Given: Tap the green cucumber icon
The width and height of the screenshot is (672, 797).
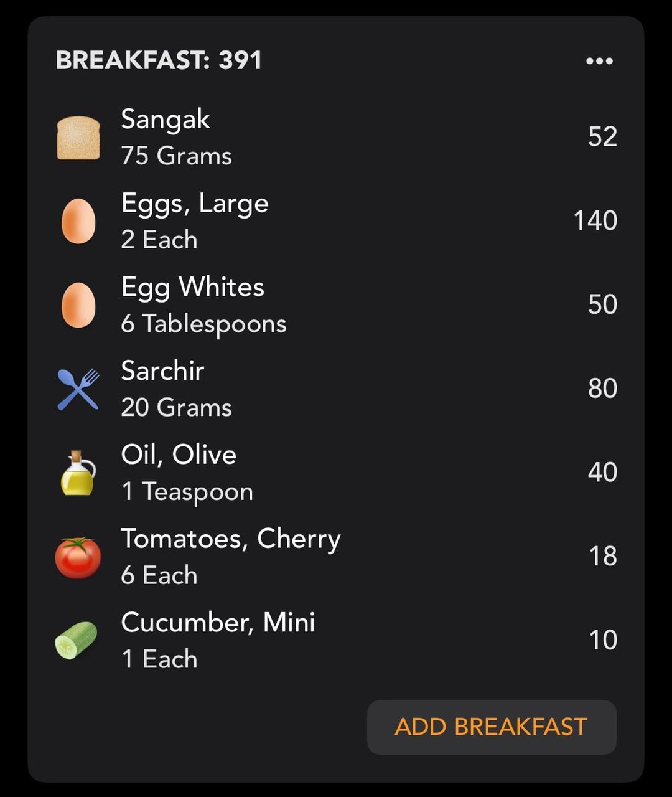Looking at the screenshot, I should pos(77,641).
